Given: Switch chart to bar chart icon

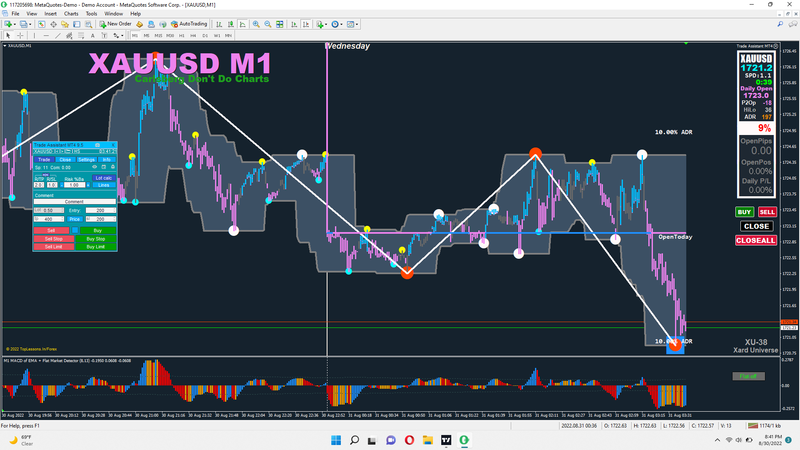Looking at the screenshot, I should pyautogui.click(x=219, y=24).
